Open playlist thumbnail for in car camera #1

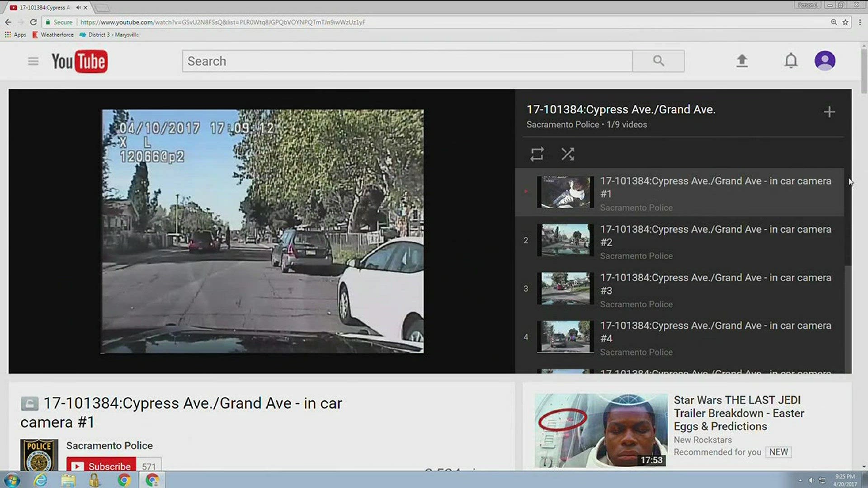565,192
